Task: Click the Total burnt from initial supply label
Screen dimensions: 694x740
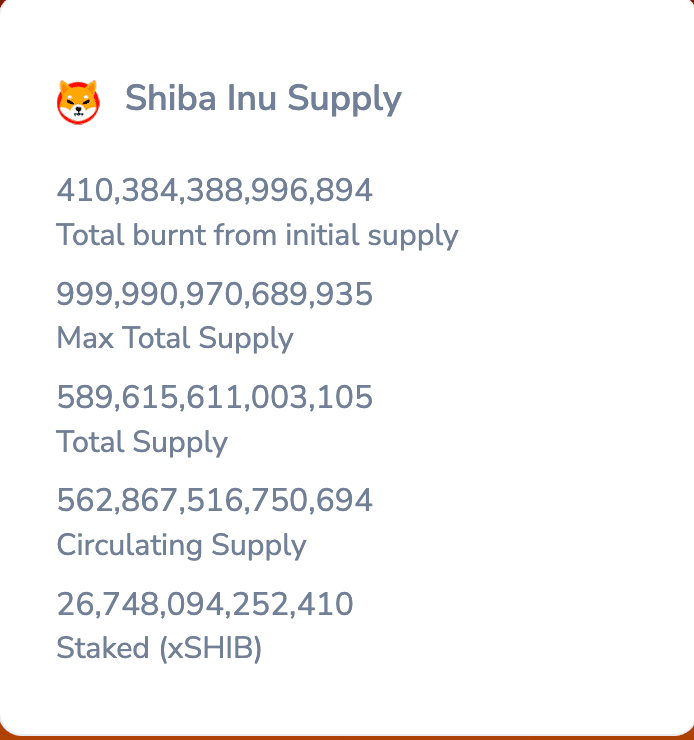Action: pyautogui.click(x=257, y=235)
